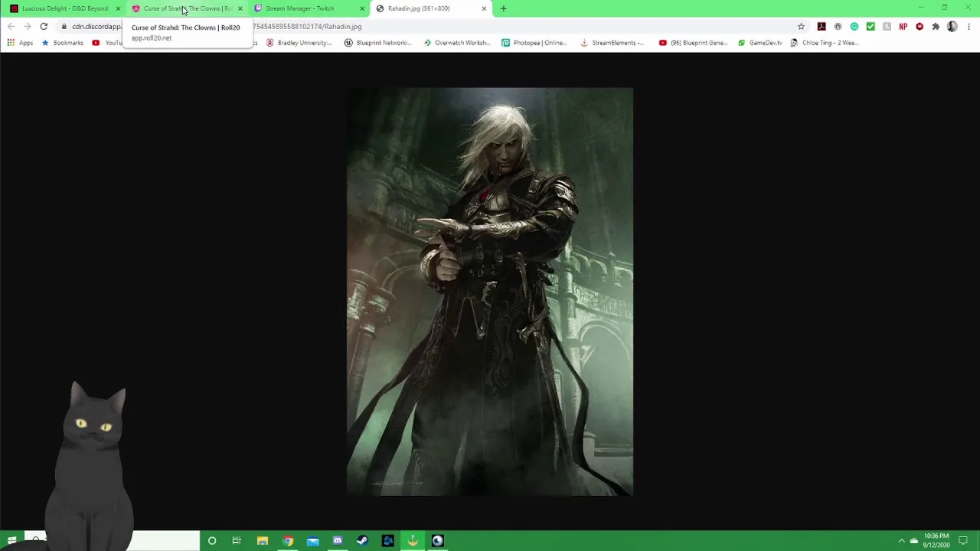Open the Extensions puzzle menu
This screenshot has width=980, height=551.
[936, 26]
